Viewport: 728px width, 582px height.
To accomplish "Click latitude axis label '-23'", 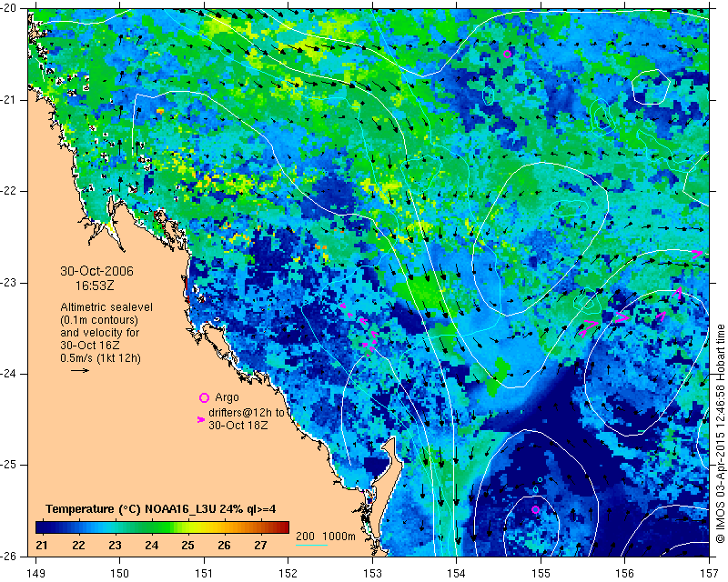I will [x=9, y=283].
